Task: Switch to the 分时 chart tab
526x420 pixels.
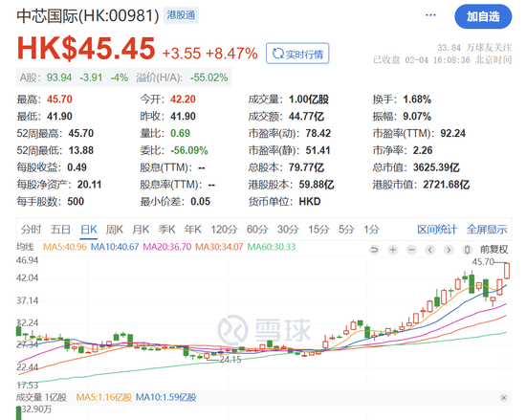Action: (31, 230)
